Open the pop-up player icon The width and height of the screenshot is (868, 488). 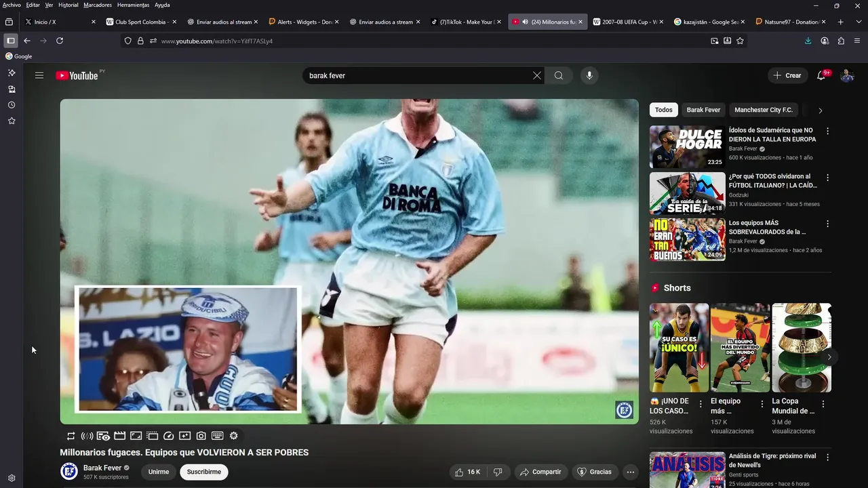[x=152, y=436]
